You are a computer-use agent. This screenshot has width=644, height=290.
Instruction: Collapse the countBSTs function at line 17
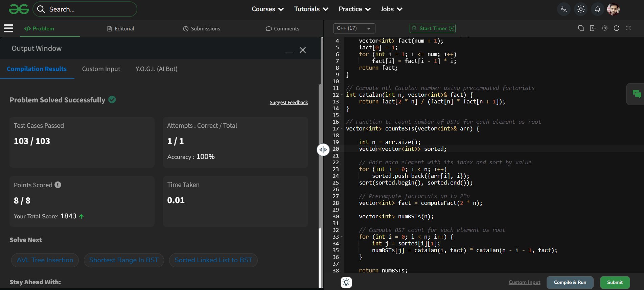[342, 129]
